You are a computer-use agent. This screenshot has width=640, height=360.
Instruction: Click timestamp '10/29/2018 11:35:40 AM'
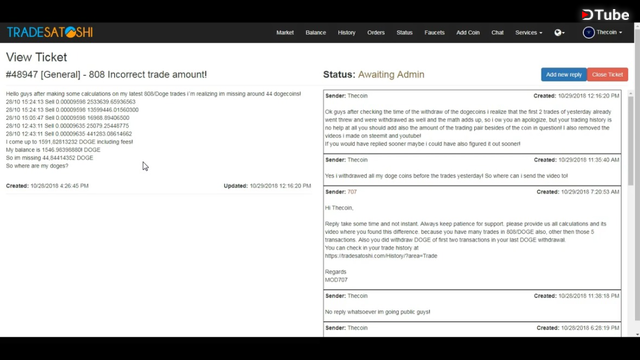589,160
